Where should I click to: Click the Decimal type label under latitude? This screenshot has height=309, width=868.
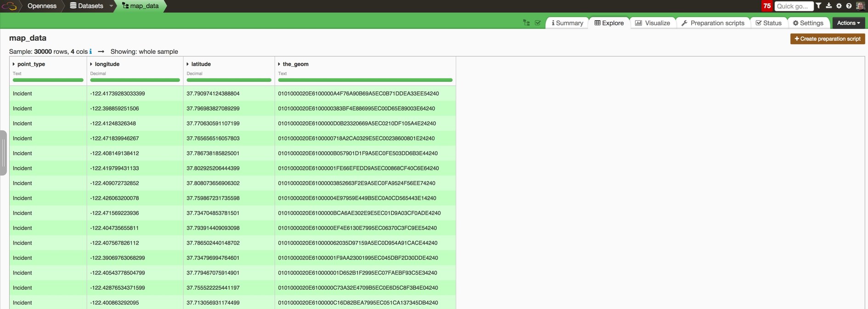195,73
